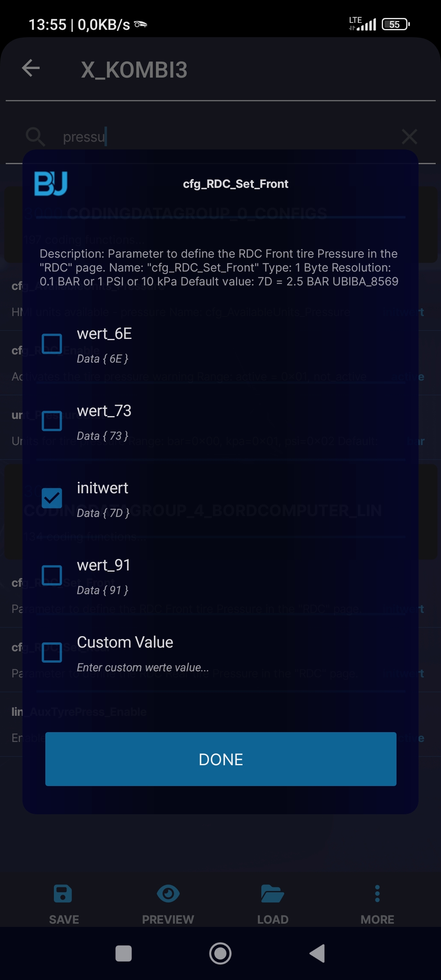Viewport: 441px width, 980px height.
Task: Select the wert_91 checkbox
Action: [x=52, y=575]
